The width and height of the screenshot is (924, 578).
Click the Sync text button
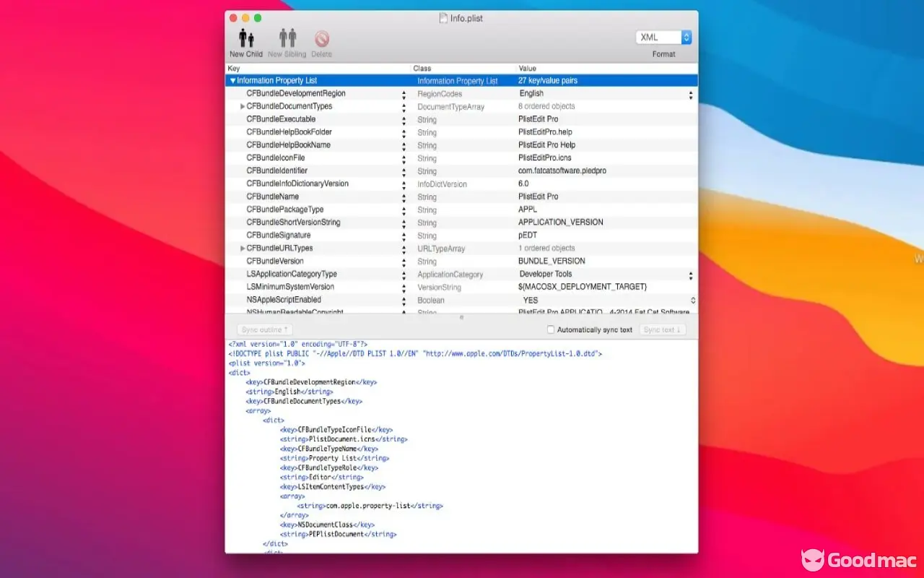click(662, 330)
